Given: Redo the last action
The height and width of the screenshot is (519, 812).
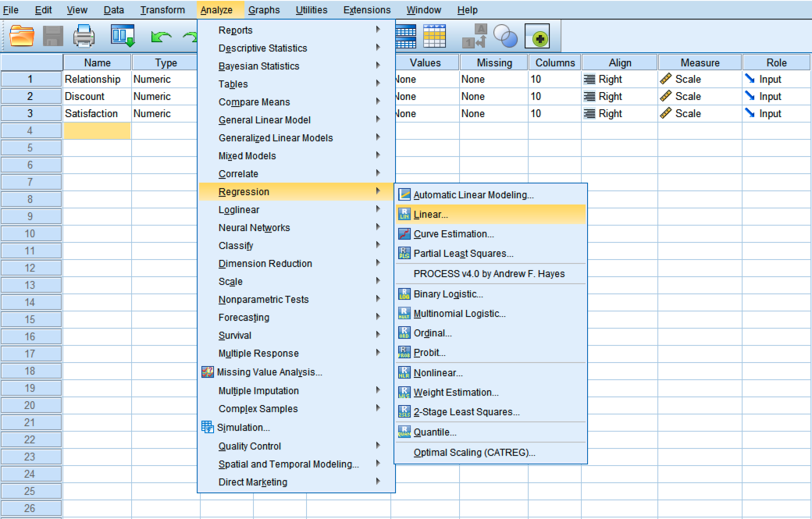Looking at the screenshot, I should pos(188,36).
